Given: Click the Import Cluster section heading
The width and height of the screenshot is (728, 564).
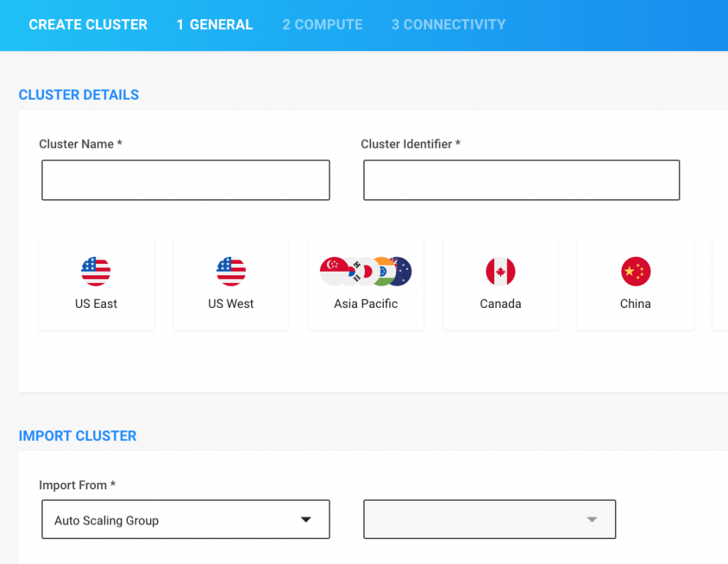Looking at the screenshot, I should [x=77, y=436].
